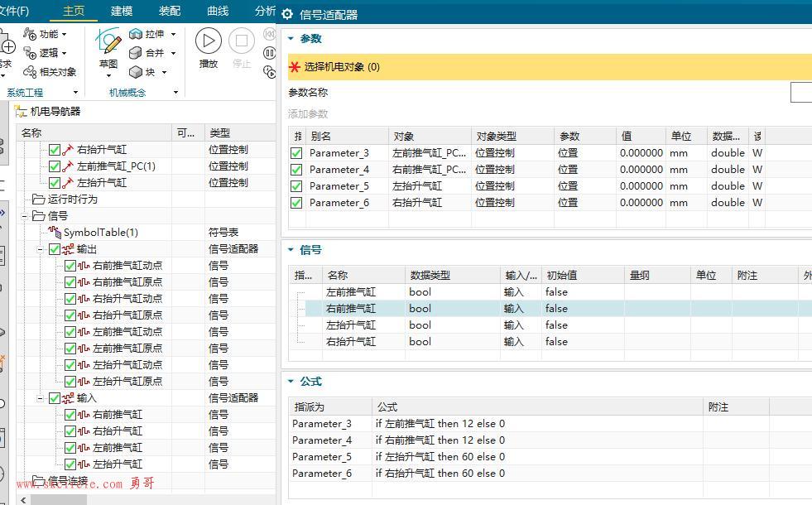Collapse the 输出 signal adapter node

click(x=40, y=250)
